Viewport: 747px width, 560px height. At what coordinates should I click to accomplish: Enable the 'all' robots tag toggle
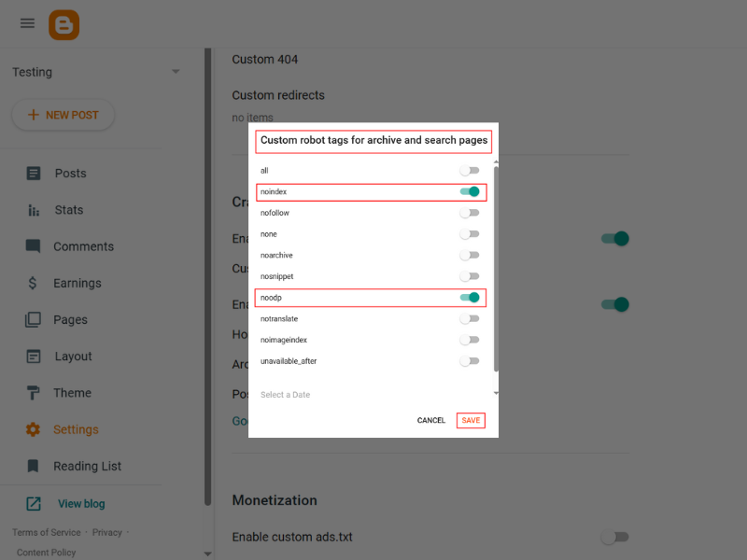[x=470, y=171]
